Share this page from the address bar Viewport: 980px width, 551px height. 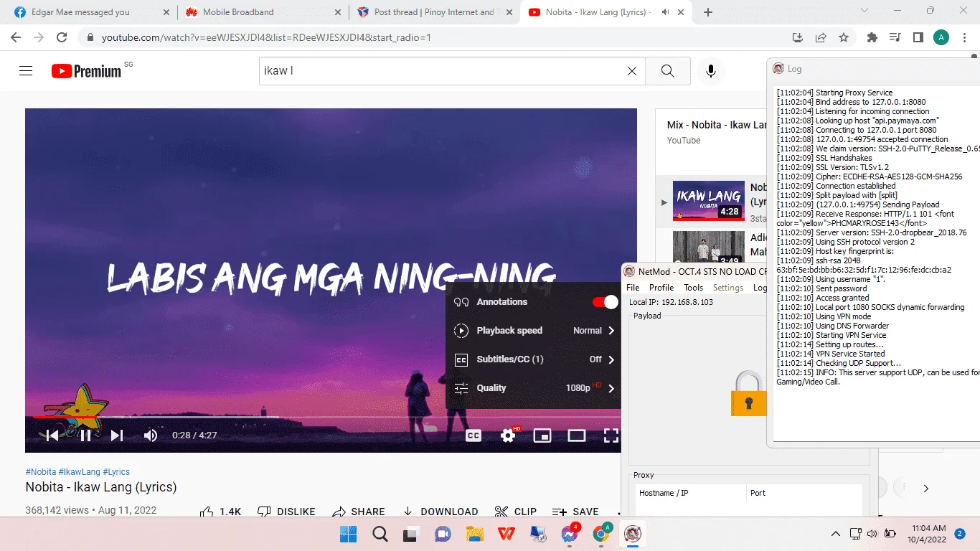(821, 37)
